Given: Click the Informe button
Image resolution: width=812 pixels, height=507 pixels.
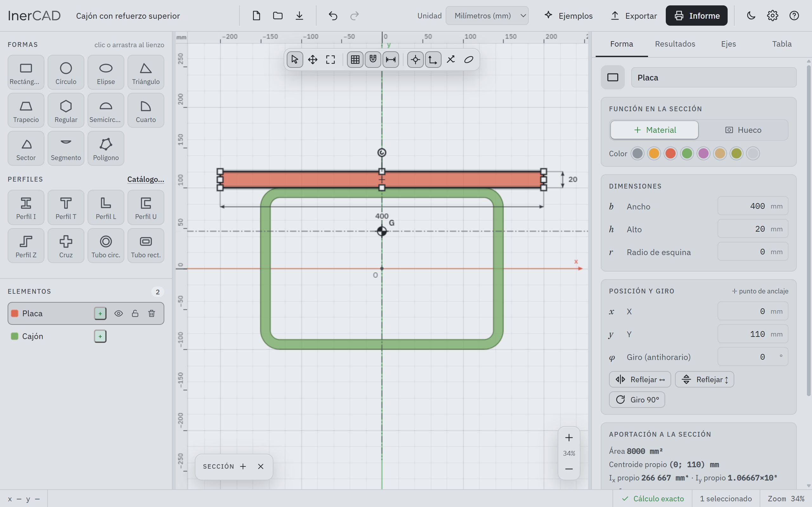Looking at the screenshot, I should (696, 16).
